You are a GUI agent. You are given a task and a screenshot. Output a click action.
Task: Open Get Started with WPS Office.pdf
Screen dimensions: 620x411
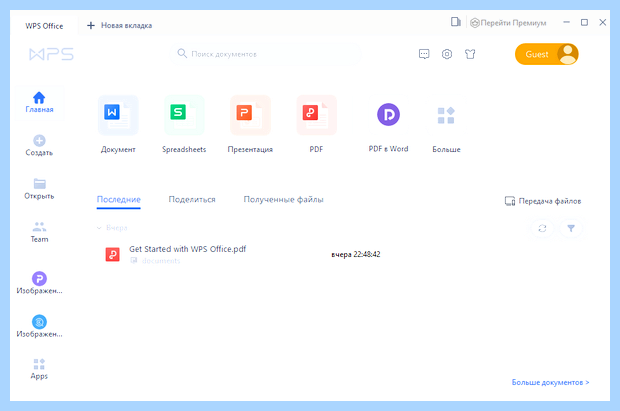click(x=187, y=249)
